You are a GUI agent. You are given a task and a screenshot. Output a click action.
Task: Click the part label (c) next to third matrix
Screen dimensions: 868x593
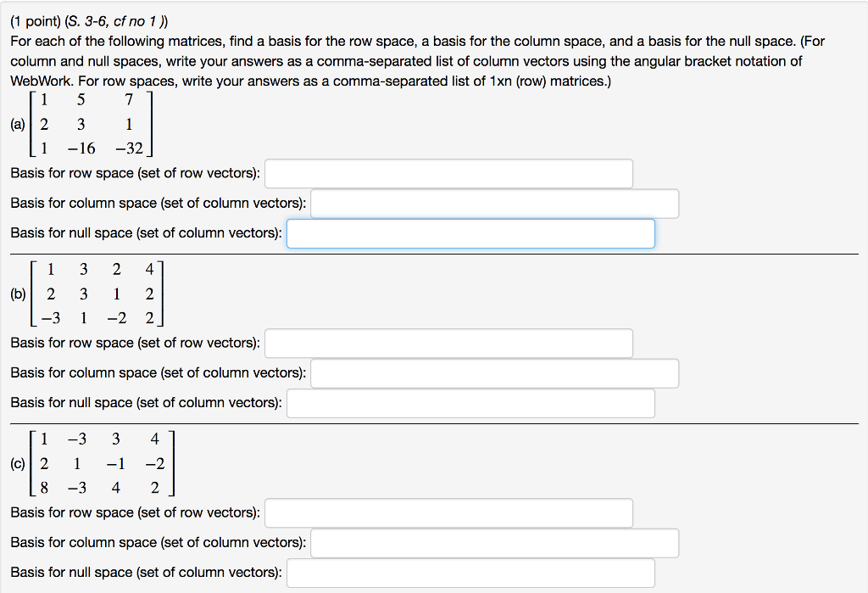[x=15, y=463]
